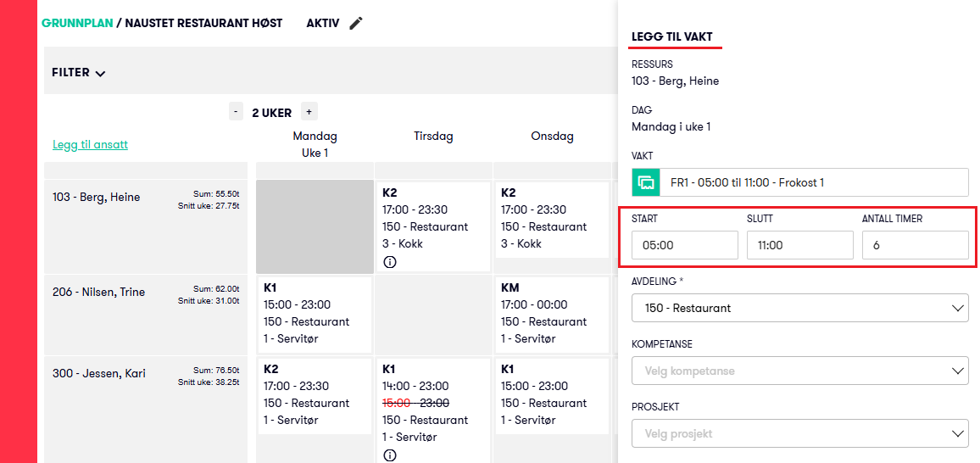Decrease number of weeks with minus button
This screenshot has height=463, width=980.
[x=237, y=112]
